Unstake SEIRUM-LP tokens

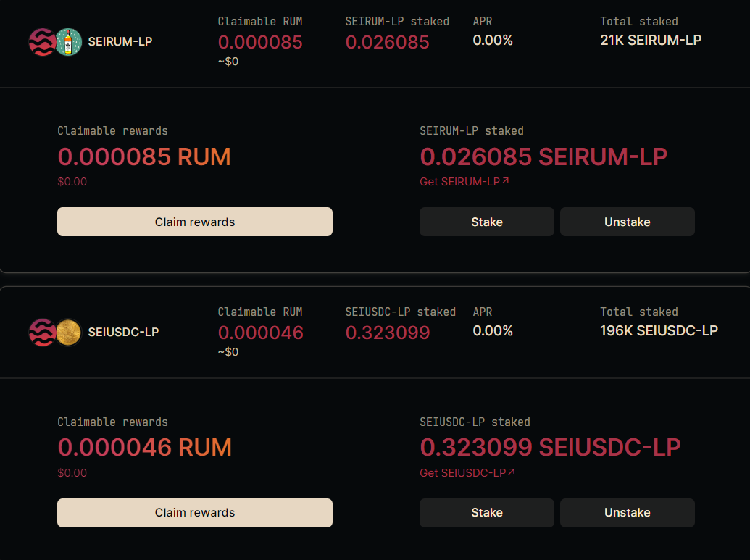pos(627,222)
